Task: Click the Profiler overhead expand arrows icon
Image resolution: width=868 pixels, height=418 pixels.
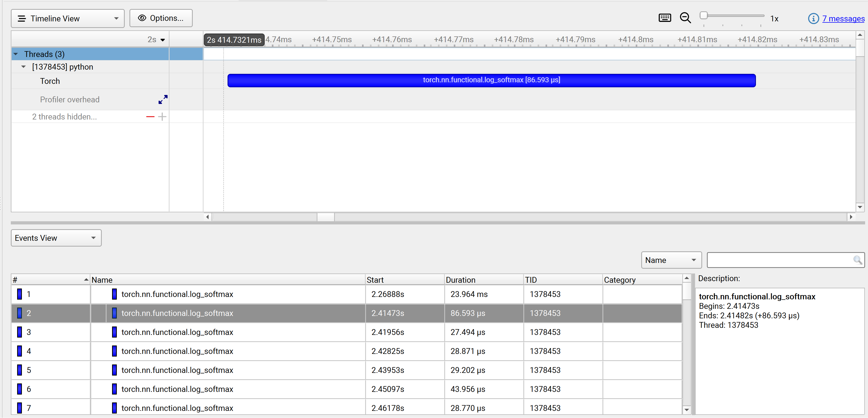Action: 163,99
